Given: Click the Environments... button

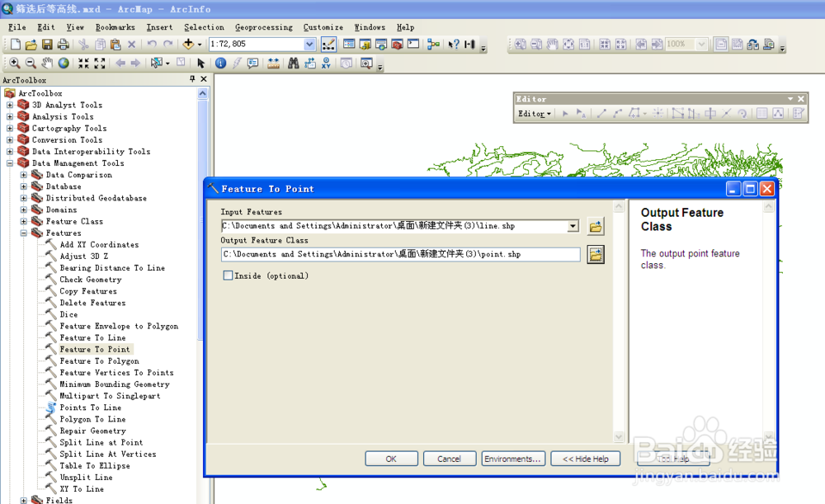Looking at the screenshot, I should click(x=513, y=459).
